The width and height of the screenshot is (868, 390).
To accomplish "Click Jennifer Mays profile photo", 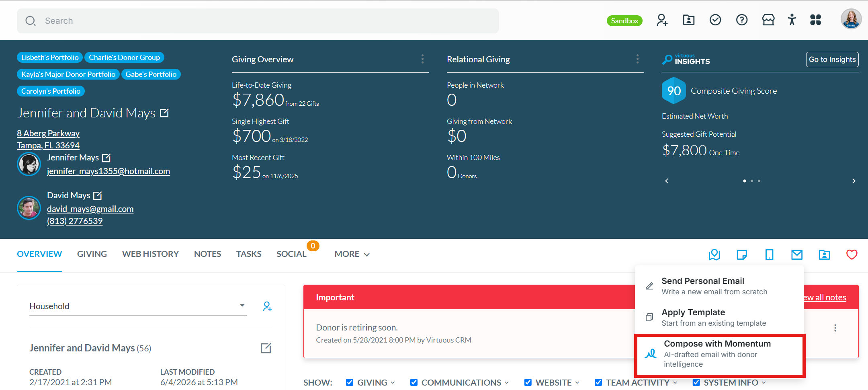I will (x=29, y=164).
